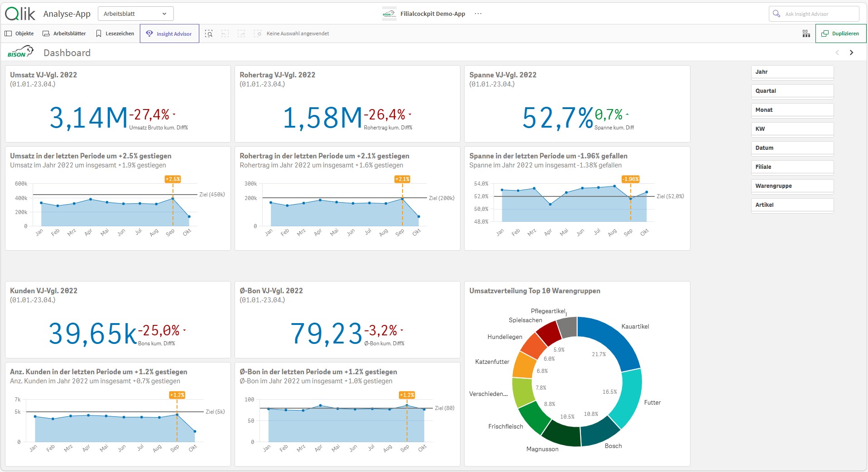Click the Duplizieren button
Screen dimensions: 868x472
pyautogui.click(x=840, y=33)
